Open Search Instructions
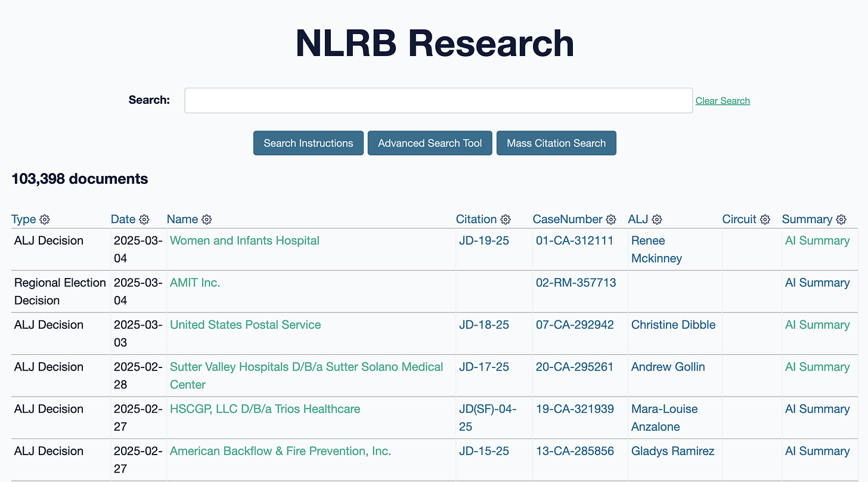Screen dimensions: 868x482 (308, 143)
